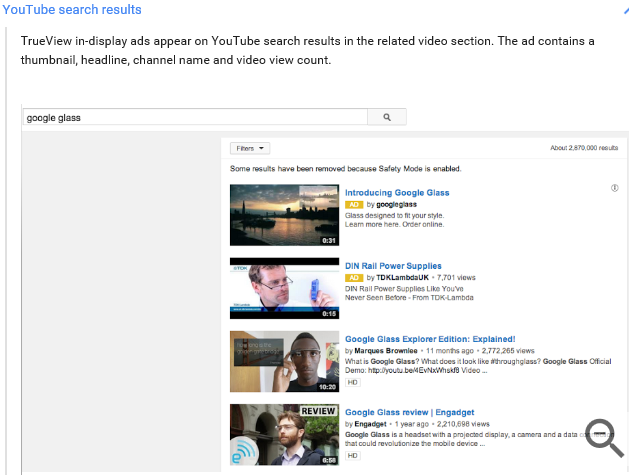Click the AD badge under Introducing Google Glass
629x475 pixels.
pyautogui.click(x=354, y=205)
